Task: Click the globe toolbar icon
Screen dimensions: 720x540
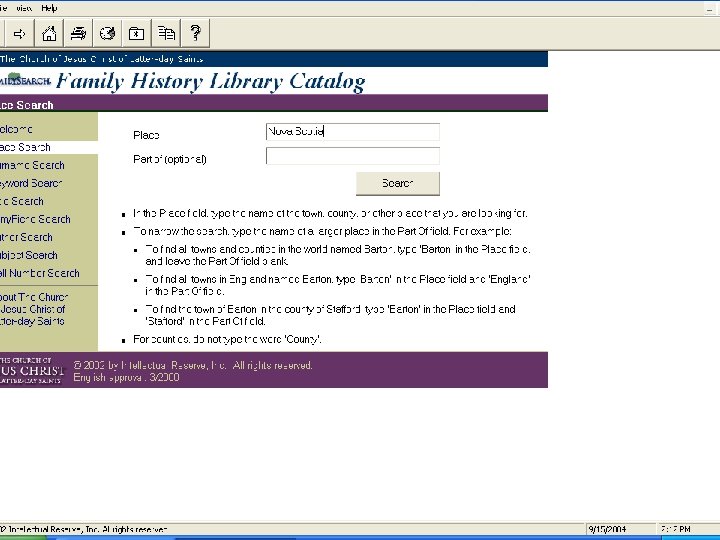Action: tap(107, 34)
